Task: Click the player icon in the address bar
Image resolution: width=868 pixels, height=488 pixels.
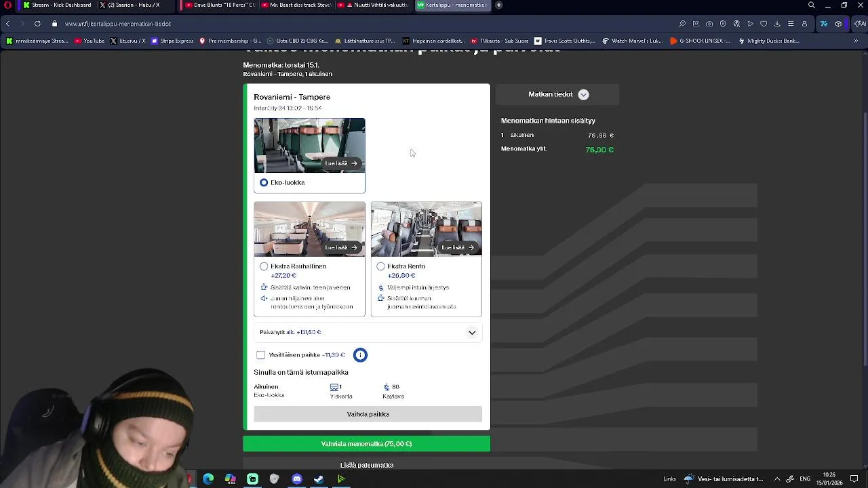Action: (750, 24)
